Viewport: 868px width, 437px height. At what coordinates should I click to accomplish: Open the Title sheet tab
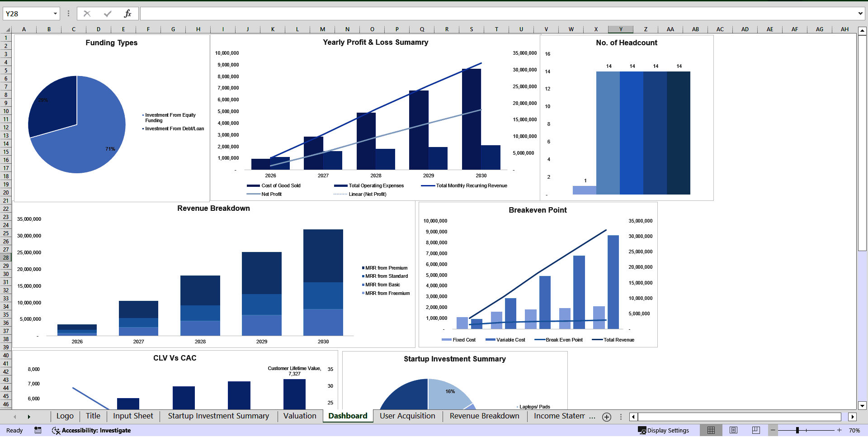[x=93, y=416]
